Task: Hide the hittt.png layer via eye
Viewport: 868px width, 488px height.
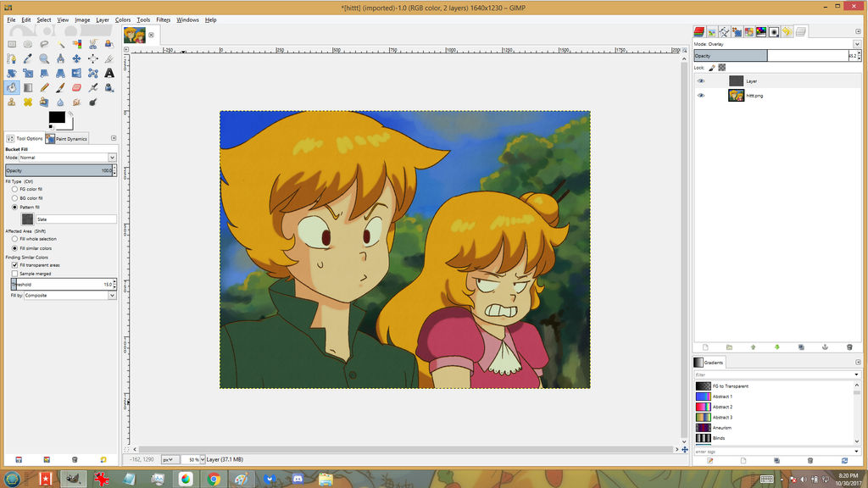Action: (701, 96)
